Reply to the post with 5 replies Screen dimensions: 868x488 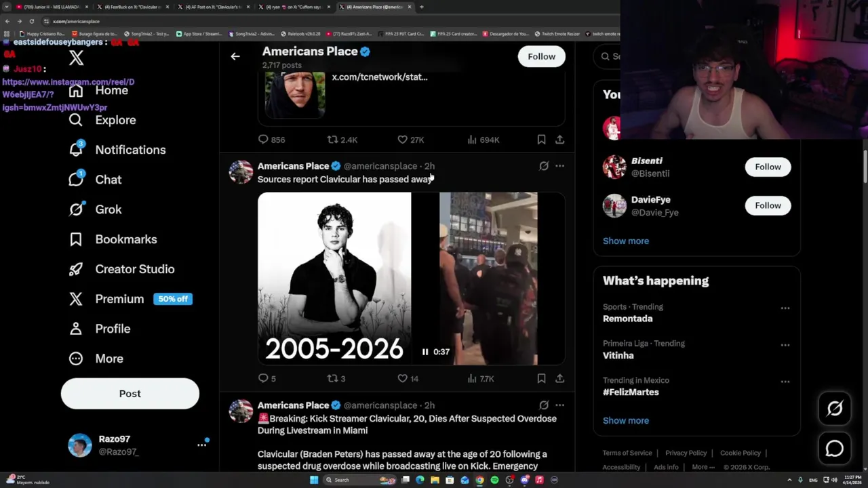[267, 379]
